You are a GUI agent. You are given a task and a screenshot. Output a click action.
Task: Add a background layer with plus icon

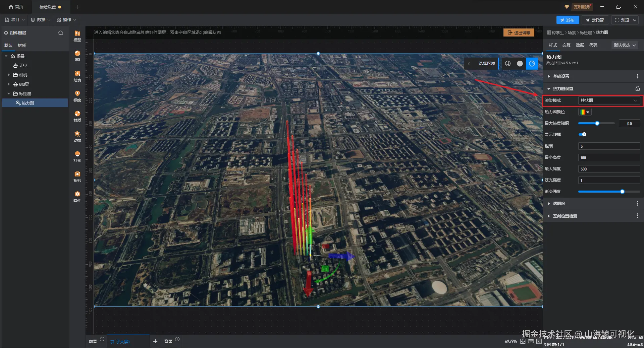click(177, 339)
